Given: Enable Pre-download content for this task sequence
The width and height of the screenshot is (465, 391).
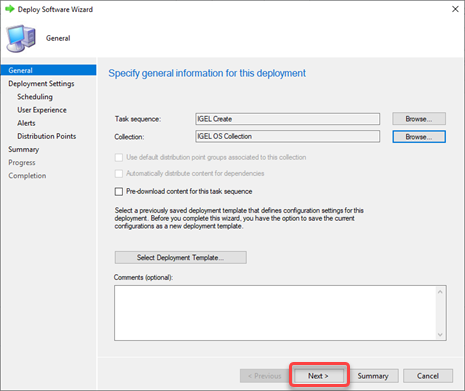Looking at the screenshot, I should click(x=119, y=192).
